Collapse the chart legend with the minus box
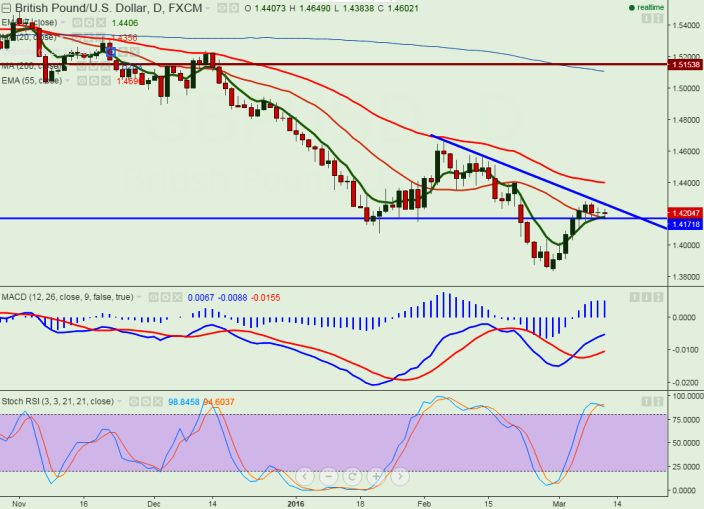Viewport: 704px width, 509px height. tap(6, 8)
